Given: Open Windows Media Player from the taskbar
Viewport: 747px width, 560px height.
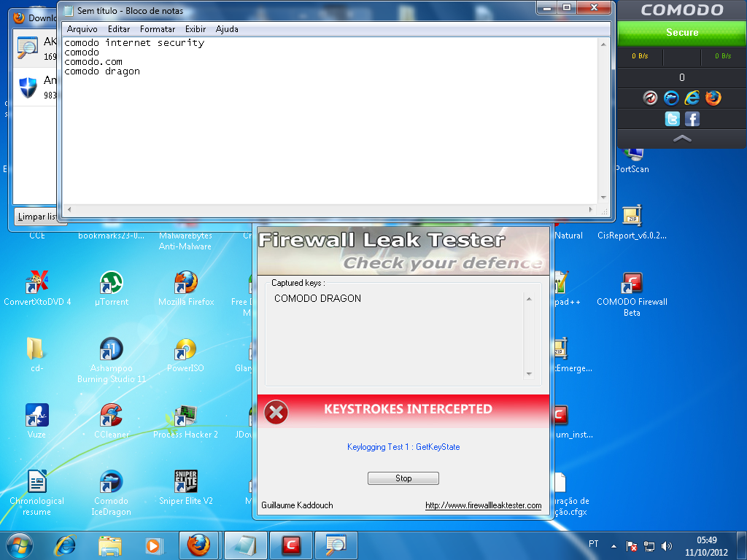Looking at the screenshot, I should coord(154,545).
